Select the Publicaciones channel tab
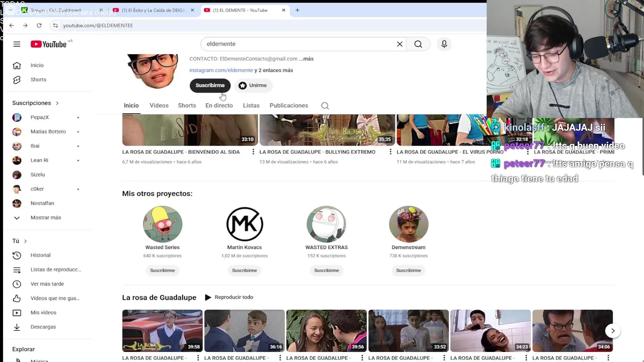 [289, 106]
